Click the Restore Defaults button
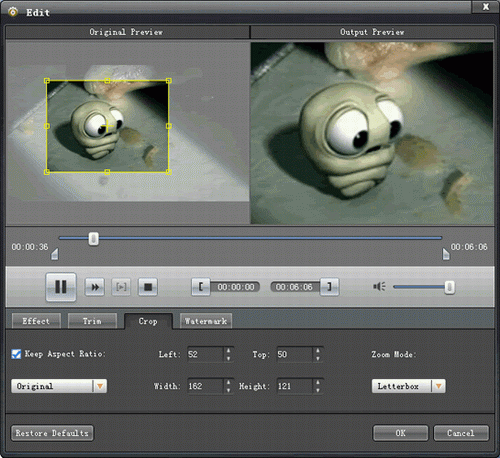 tap(52, 433)
